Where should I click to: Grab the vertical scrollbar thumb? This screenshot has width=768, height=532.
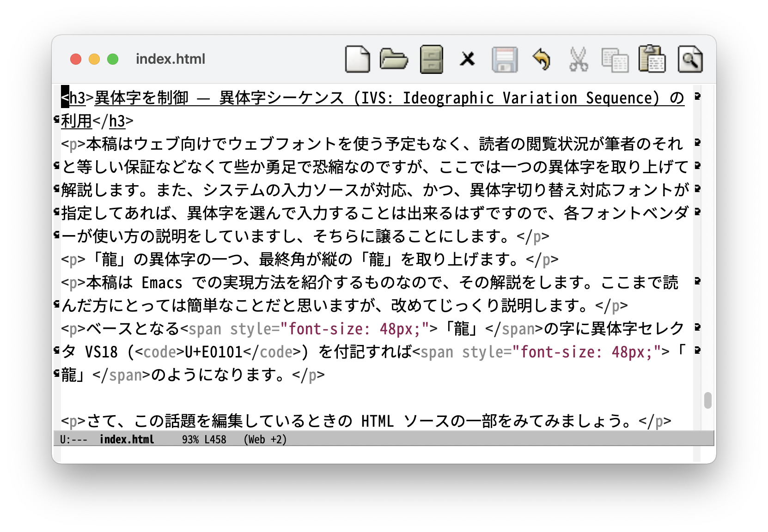click(x=707, y=400)
